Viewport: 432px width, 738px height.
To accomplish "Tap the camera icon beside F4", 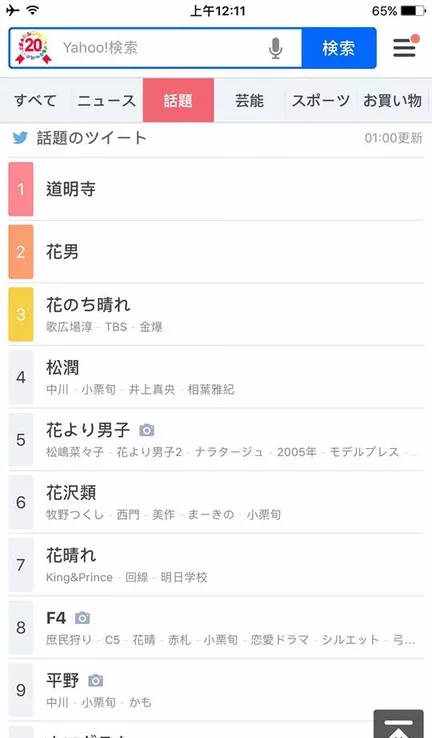I will [82, 618].
